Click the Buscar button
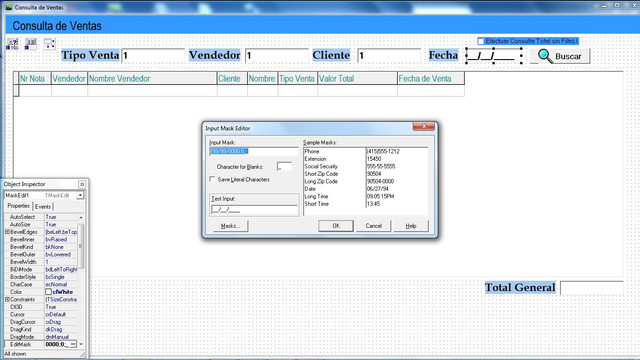Screen dimensions: 640x360 560,56
